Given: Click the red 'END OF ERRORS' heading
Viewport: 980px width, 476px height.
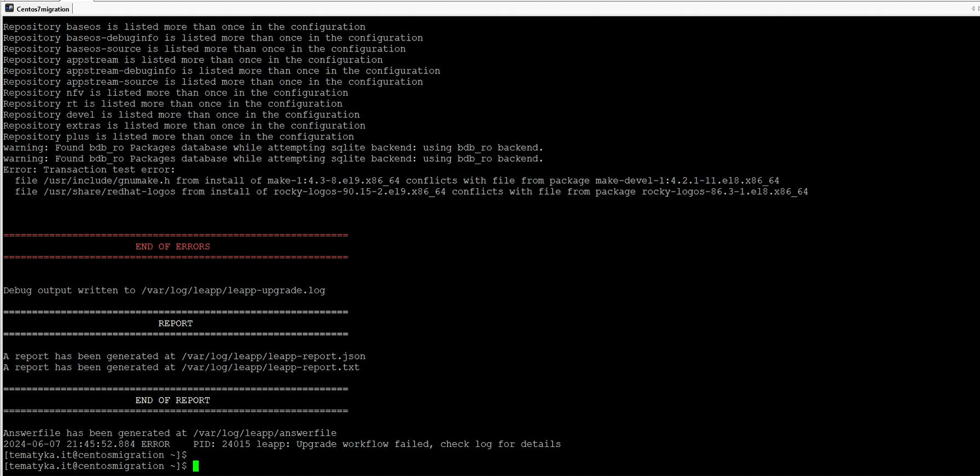Looking at the screenshot, I should click(173, 247).
